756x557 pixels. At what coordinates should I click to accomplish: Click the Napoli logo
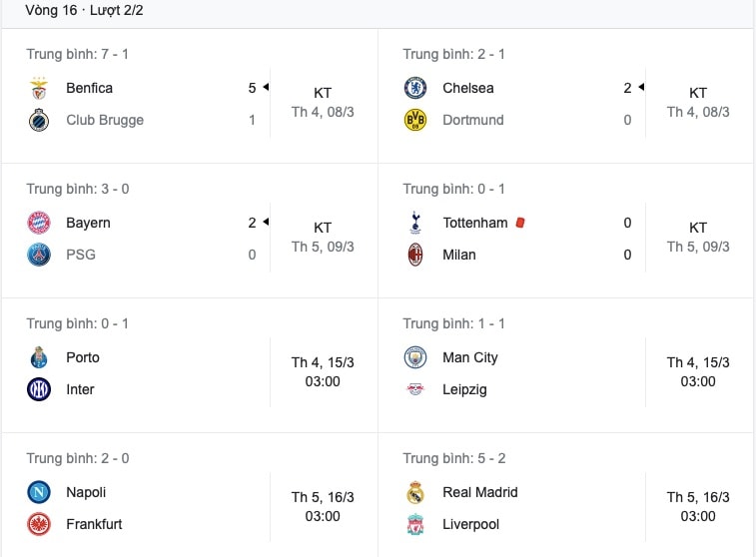pos(39,492)
